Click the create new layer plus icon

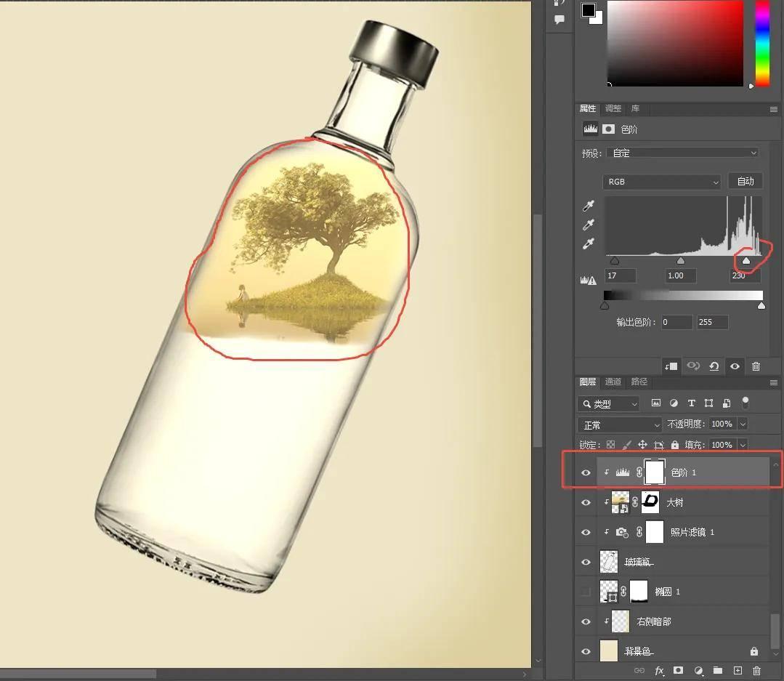coord(737,670)
